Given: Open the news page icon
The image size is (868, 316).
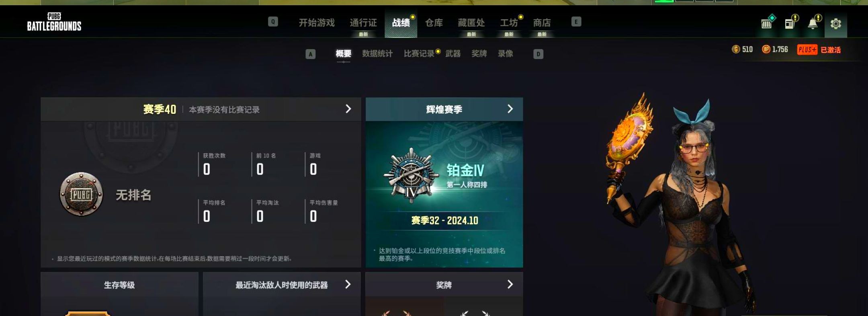Looking at the screenshot, I should coord(789,24).
